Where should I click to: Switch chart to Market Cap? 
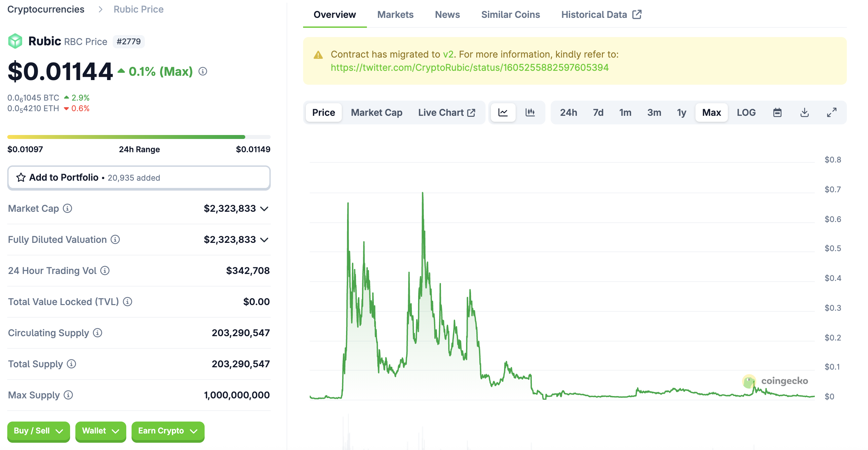[x=376, y=112]
